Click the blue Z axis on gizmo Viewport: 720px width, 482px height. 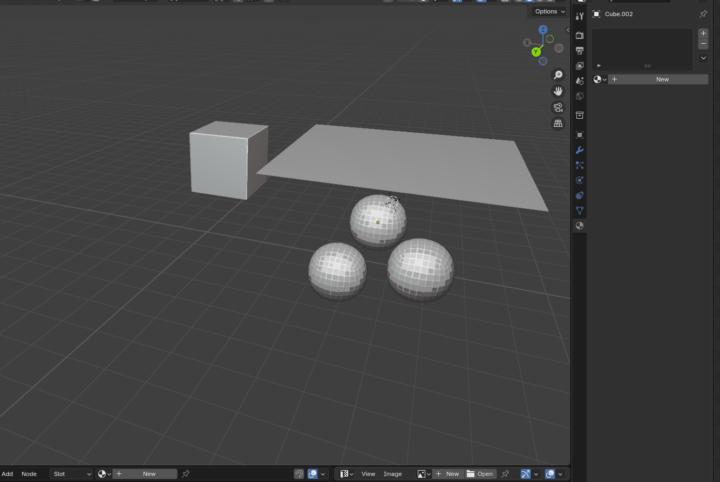click(543, 30)
